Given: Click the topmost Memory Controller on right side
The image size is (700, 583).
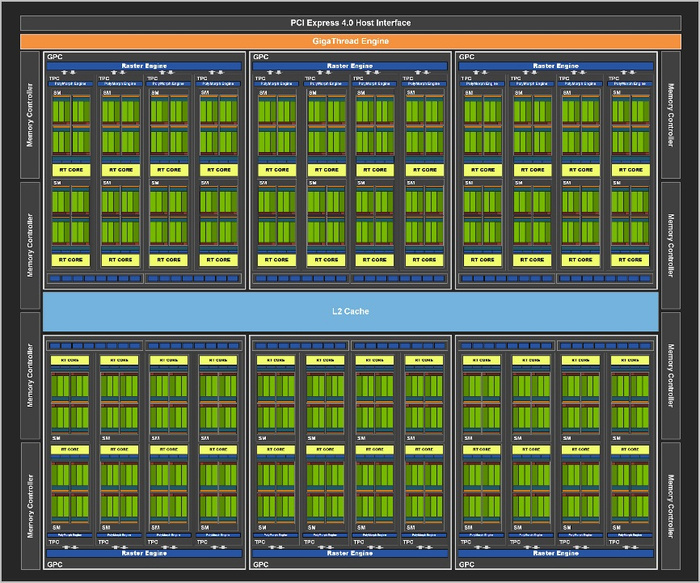Looking at the screenshot, I should click(670, 116).
